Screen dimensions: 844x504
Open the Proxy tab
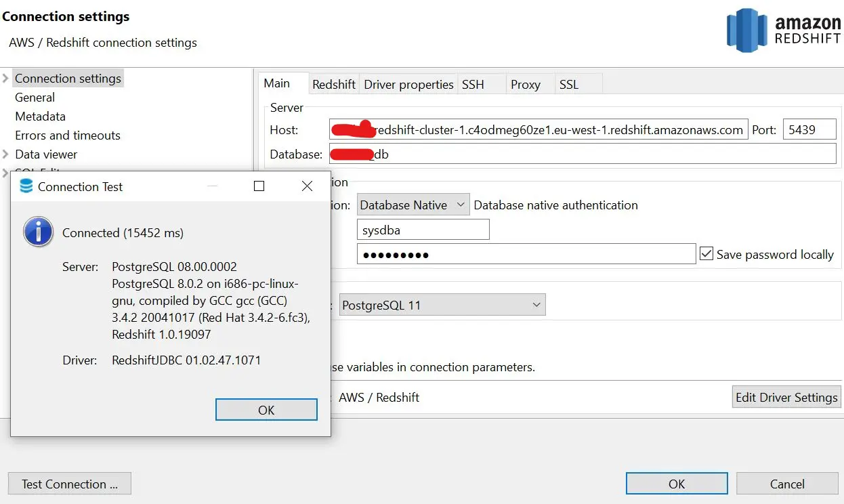[530, 85]
